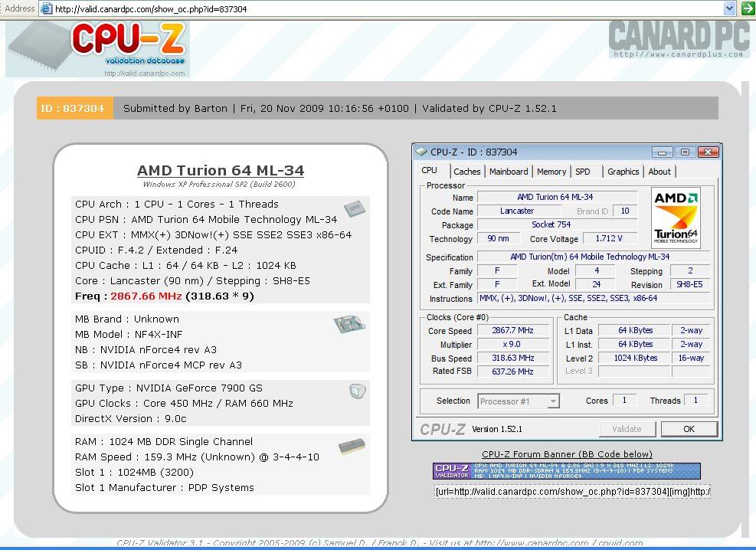Image resolution: width=756 pixels, height=550 pixels.
Task: Click the Technology 90 nm field
Action: tap(498, 238)
